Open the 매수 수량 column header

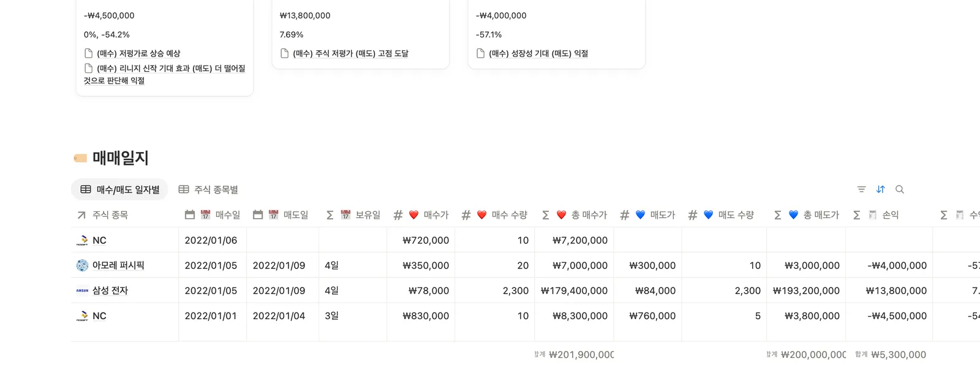click(x=495, y=215)
